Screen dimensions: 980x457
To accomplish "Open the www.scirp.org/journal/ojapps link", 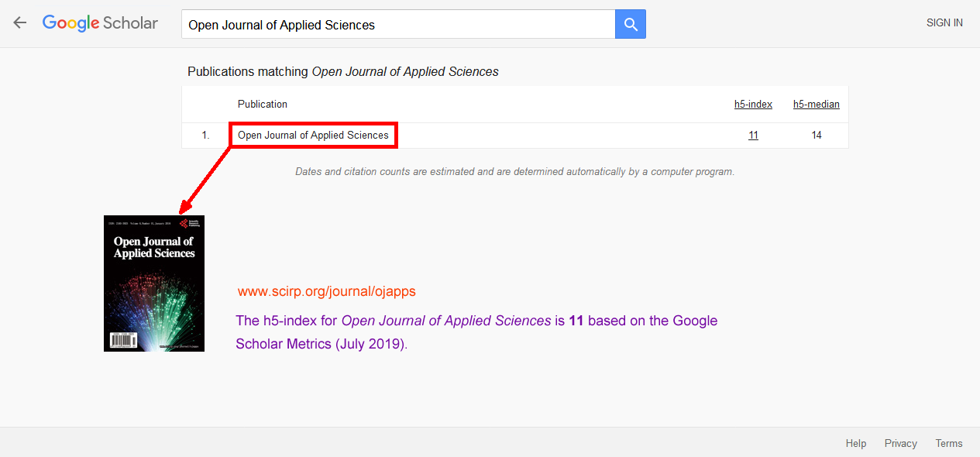I will click(x=326, y=292).
